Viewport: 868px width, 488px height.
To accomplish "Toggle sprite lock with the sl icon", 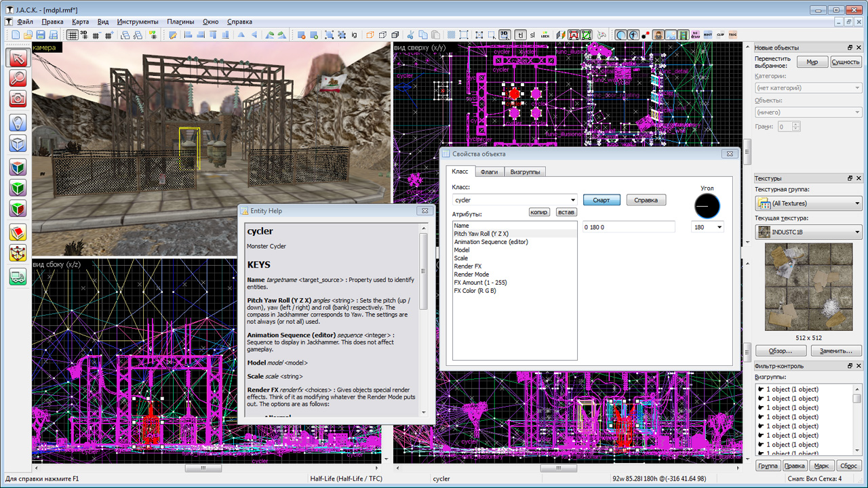I will pyautogui.click(x=533, y=35).
